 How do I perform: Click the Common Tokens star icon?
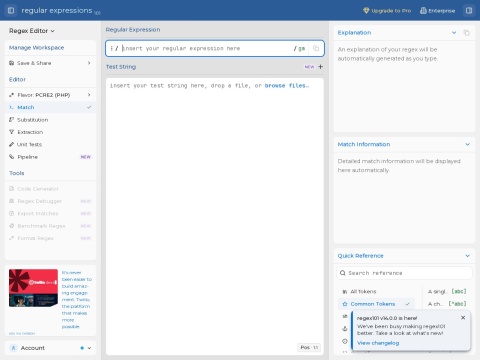pos(345,304)
